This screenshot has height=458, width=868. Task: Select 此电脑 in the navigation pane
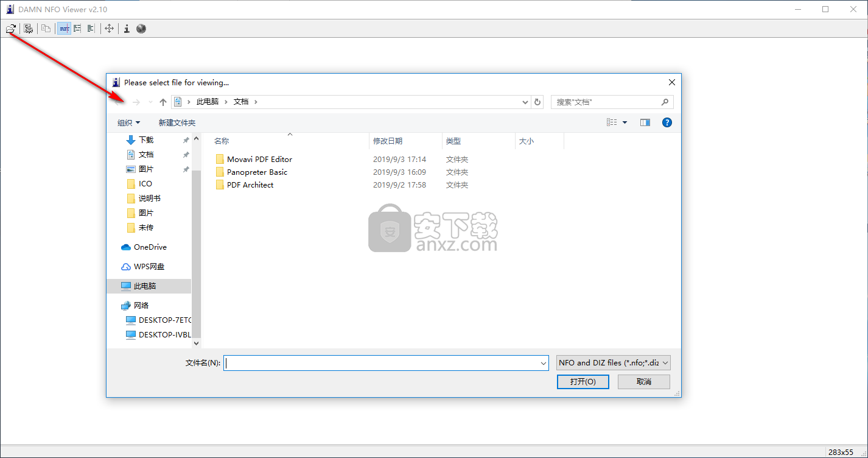tap(145, 286)
